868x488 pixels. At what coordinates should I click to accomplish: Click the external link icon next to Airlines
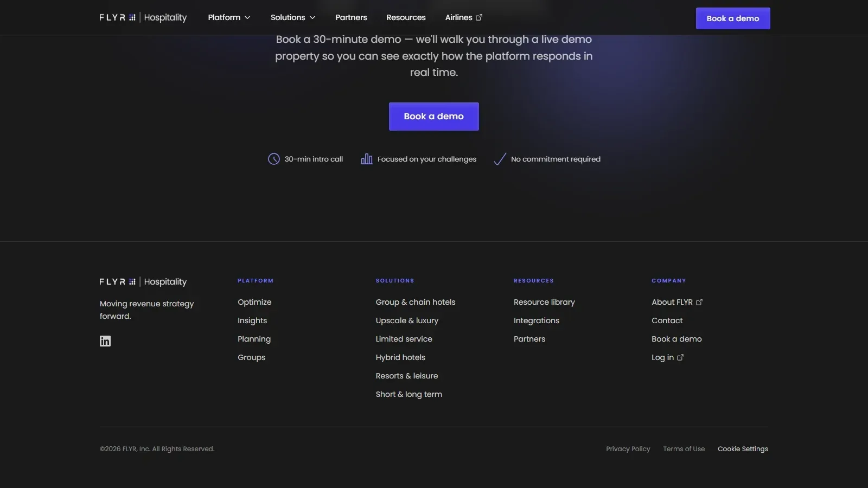(x=479, y=17)
